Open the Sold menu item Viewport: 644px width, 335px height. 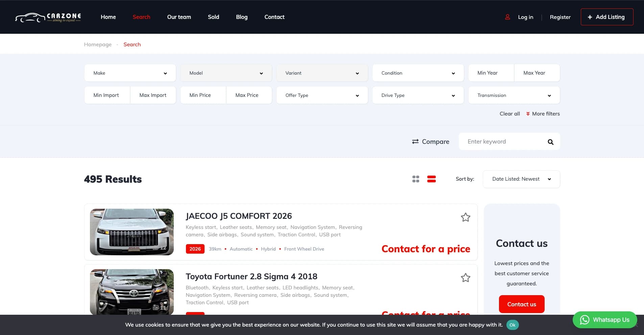(x=213, y=17)
